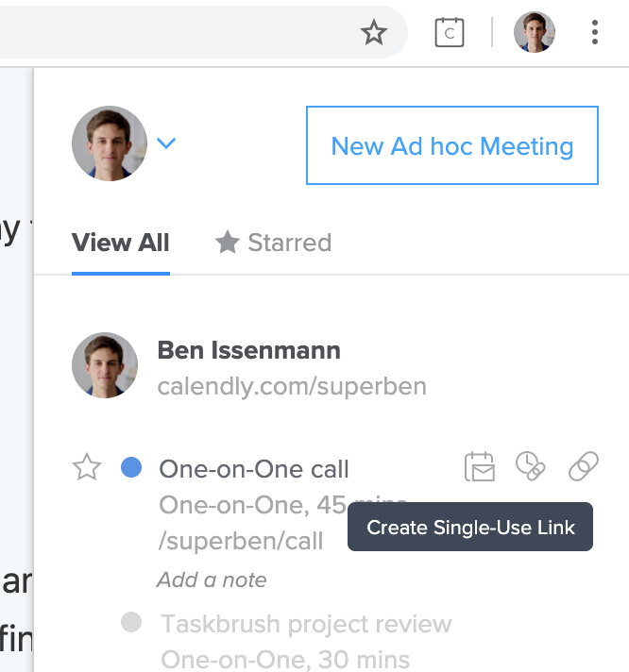
Task: Open the Chrome three-dot menu
Action: [595, 32]
